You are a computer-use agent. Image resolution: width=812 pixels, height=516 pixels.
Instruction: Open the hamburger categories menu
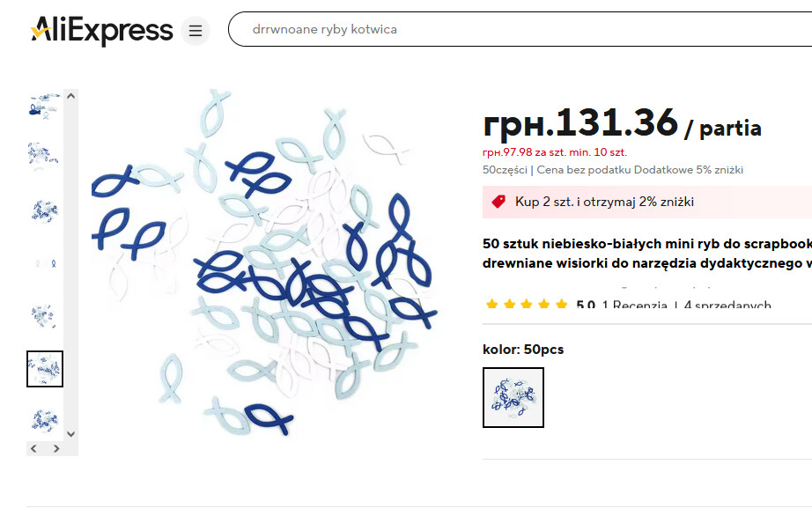coord(196,32)
